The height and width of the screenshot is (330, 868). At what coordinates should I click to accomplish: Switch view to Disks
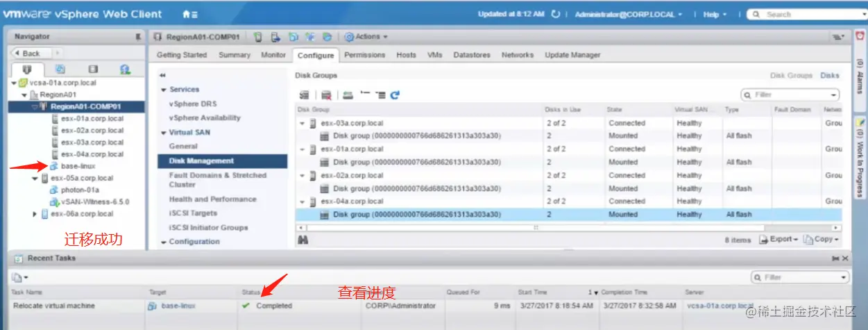[830, 75]
